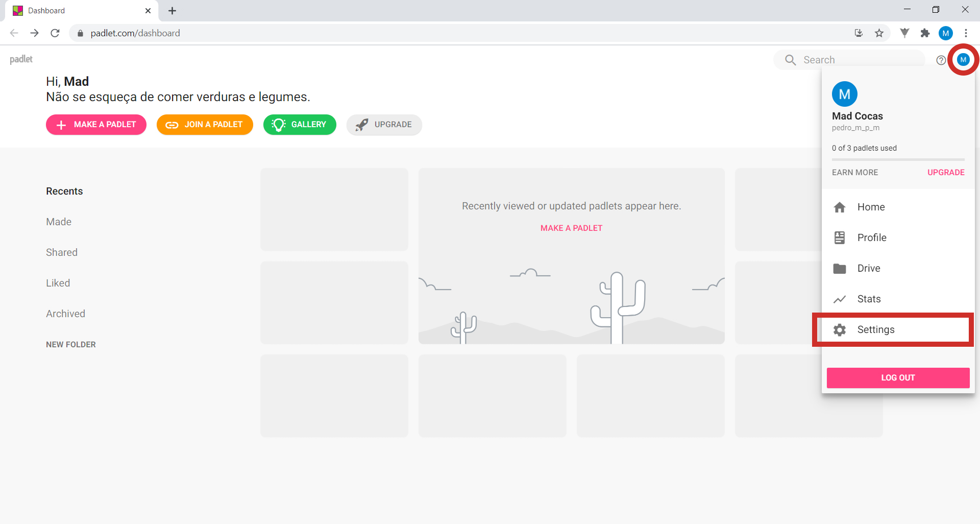This screenshot has height=524, width=980.
Task: Click the Home house icon in the menu
Action: point(840,207)
